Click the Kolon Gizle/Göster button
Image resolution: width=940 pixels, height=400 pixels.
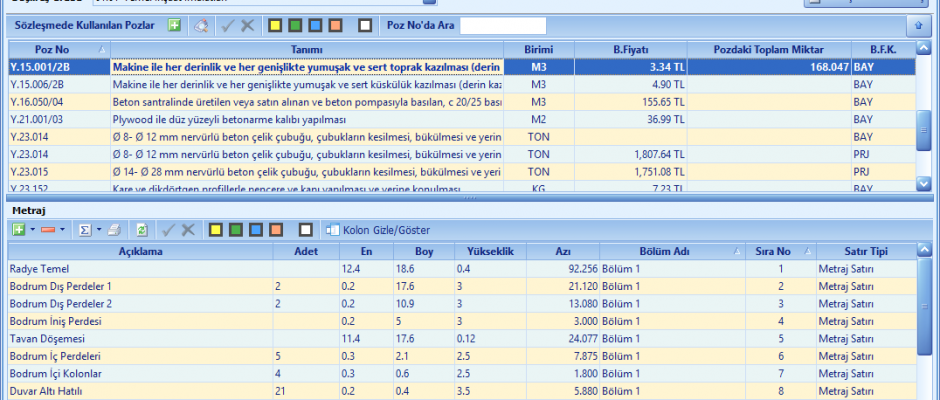coord(368,230)
